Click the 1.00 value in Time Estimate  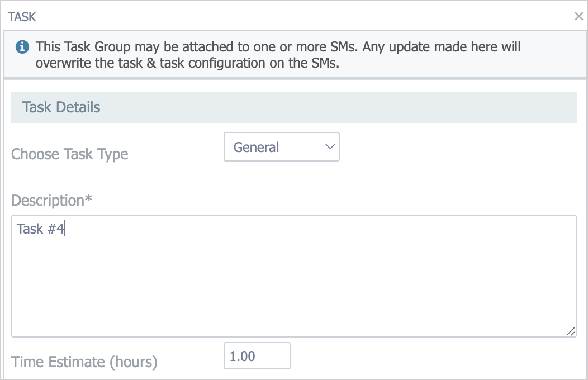click(x=243, y=357)
